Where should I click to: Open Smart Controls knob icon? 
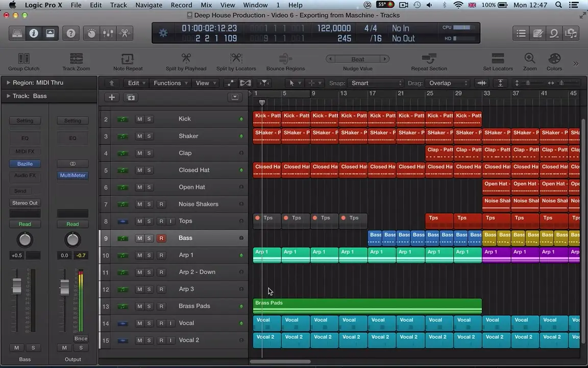tap(91, 33)
